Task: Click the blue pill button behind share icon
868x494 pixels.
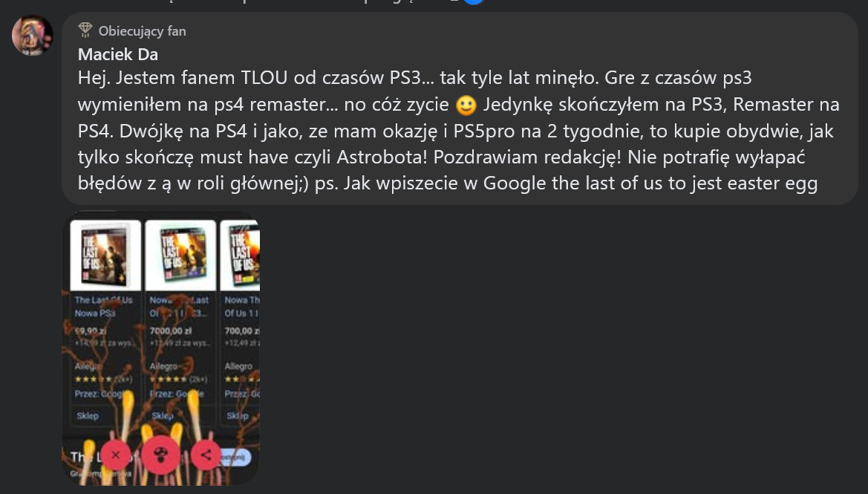Action: pyautogui.click(x=235, y=457)
